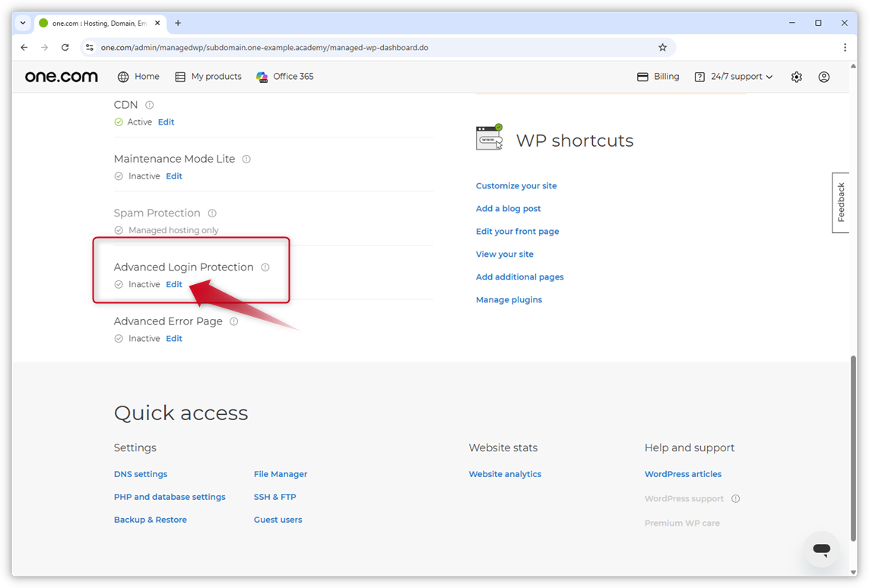Open the user account profile icon

pyautogui.click(x=824, y=77)
